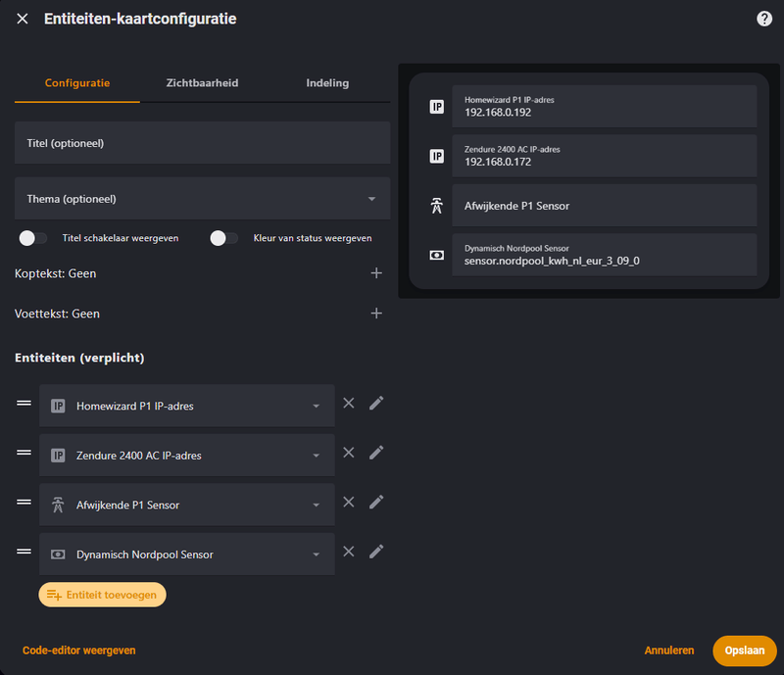
Task: Click 'Entiteit toevoegen' button
Action: tap(103, 595)
